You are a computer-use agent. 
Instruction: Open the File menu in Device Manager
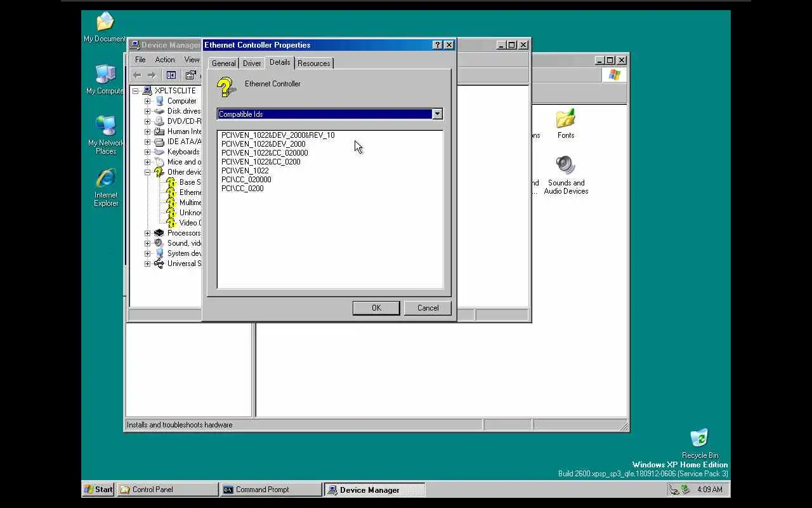140,60
